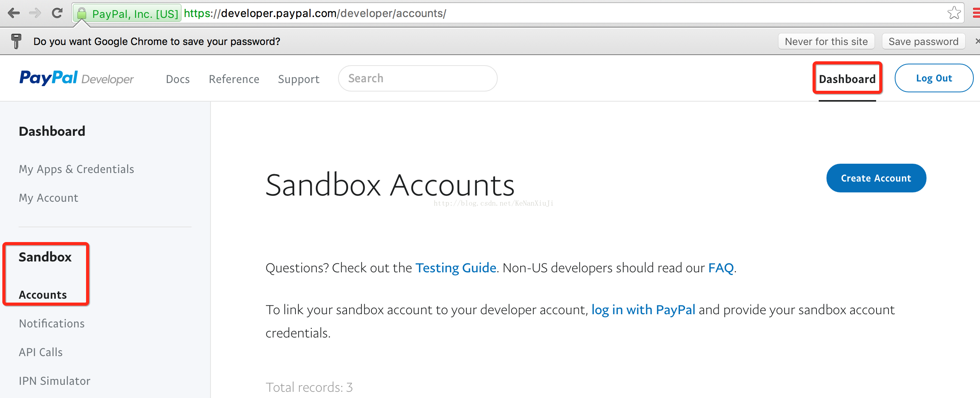Viewport: 980px width, 398px height.
Task: Click the Total records: 3 text
Action: click(309, 387)
